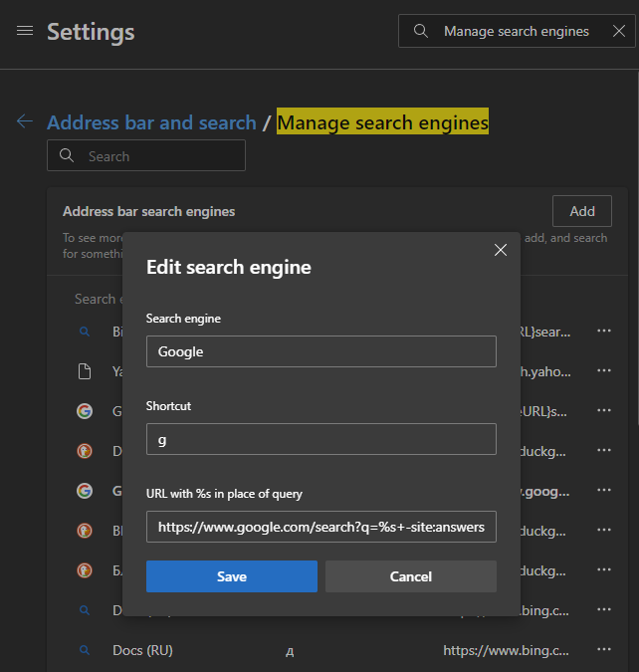Cancel editing the search engine
Screen dimensions: 639x672
[411, 576]
